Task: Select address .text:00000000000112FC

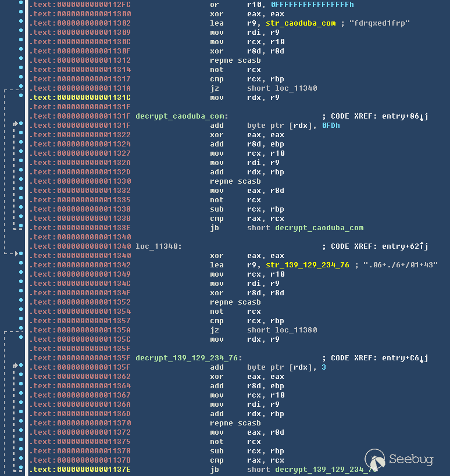Action: [80, 5]
